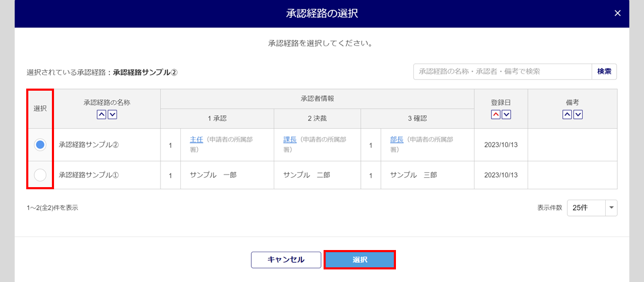This screenshot has width=644, height=282.
Task: Close the 承認経路の選択 dialog
Action: coord(617,14)
